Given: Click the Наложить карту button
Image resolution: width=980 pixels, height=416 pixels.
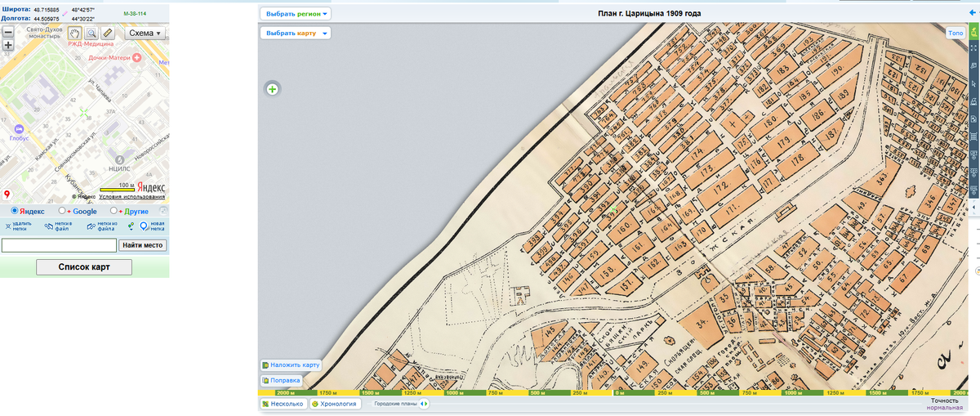Looking at the screenshot, I should click(x=291, y=365).
